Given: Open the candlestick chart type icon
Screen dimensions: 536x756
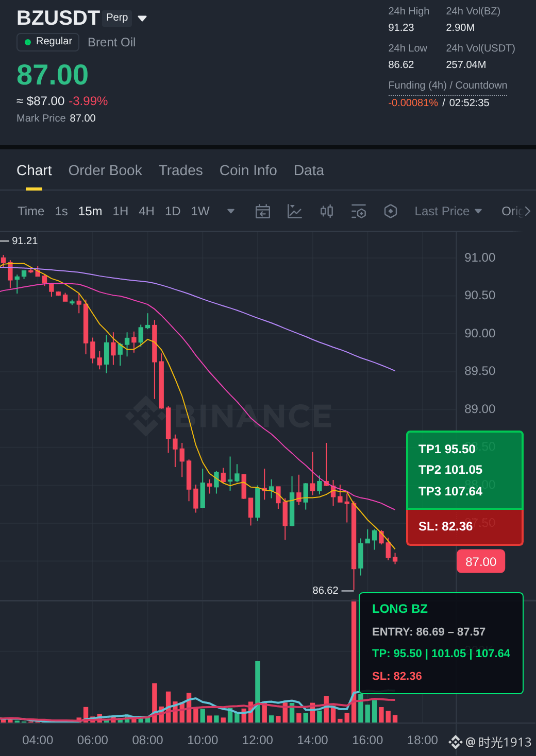Looking at the screenshot, I should click(327, 211).
